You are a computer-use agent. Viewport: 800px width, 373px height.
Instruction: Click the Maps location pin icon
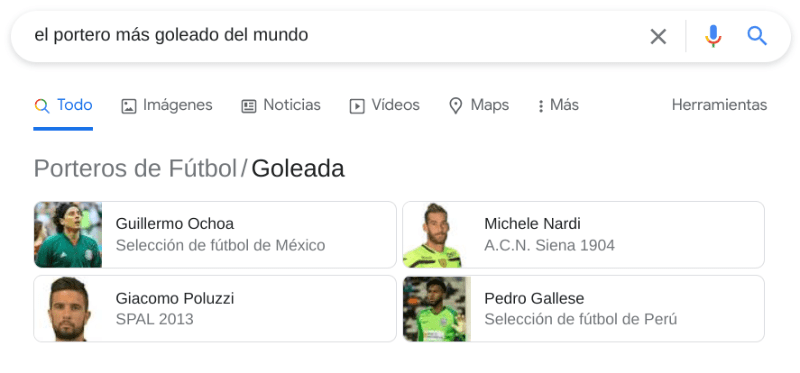point(455,106)
